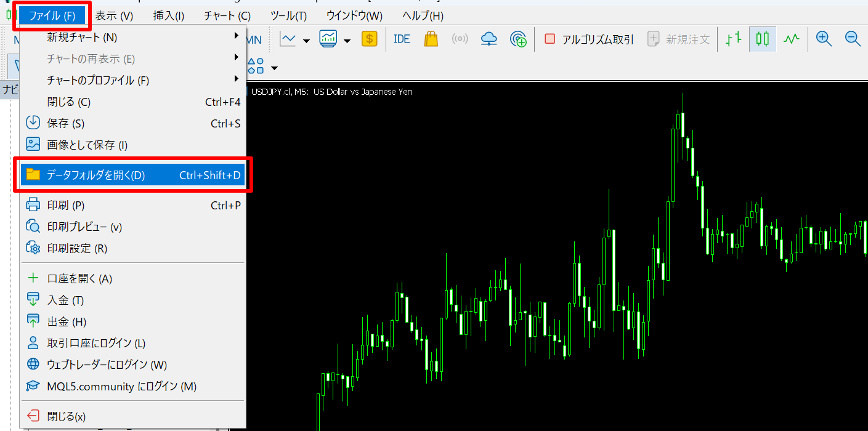Open the chart profiles monitor icon
Viewport: 868px width, 431px height.
[327, 38]
